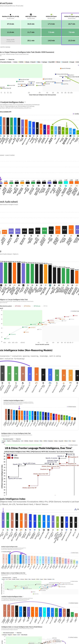
Task: Toggle the Cohere series in the scatter legend
Action: (x=15, y=62)
